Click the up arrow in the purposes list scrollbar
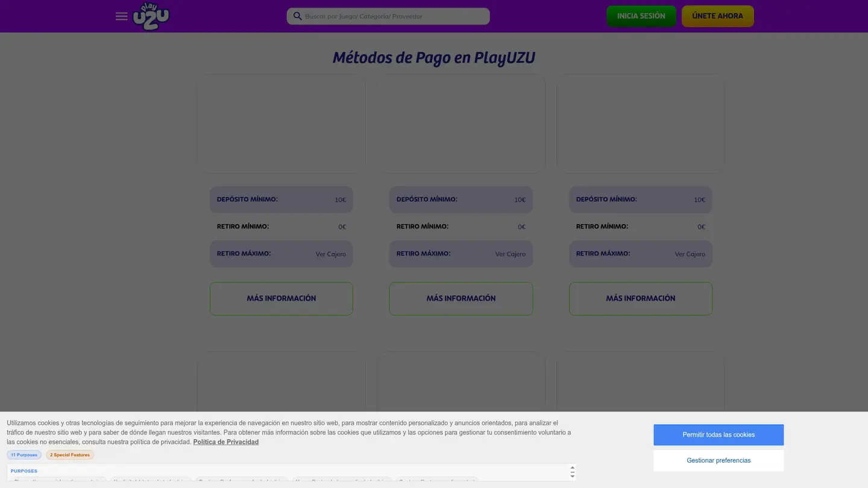868x488 pixels. 573,468
